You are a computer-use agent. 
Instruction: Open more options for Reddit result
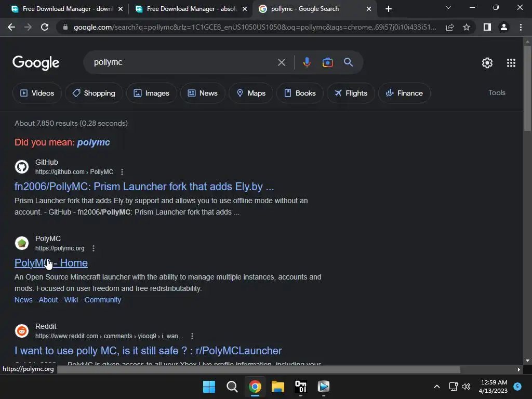tap(192, 336)
